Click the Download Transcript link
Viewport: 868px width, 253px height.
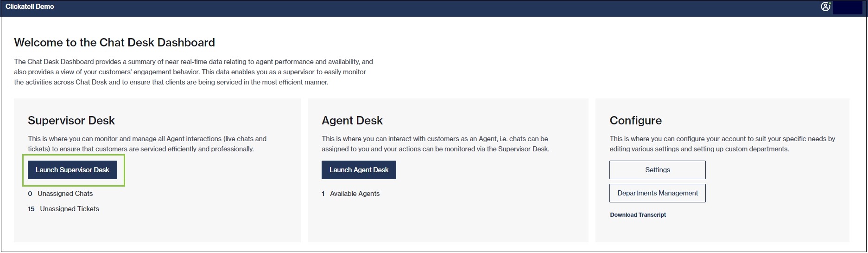tap(638, 215)
